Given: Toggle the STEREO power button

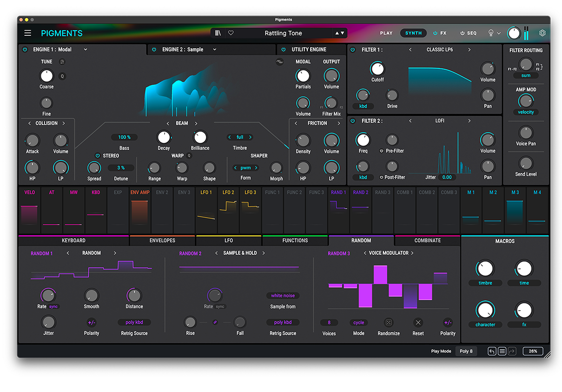Looking at the screenshot, I should 98,156.
